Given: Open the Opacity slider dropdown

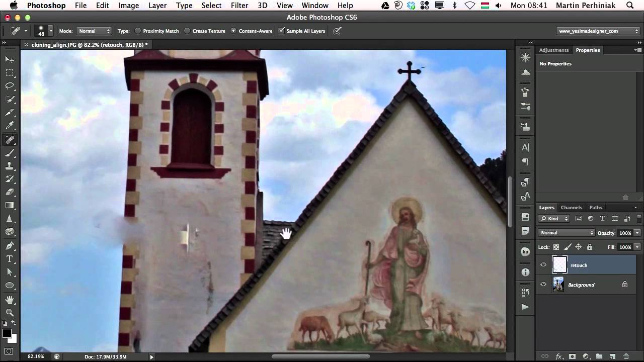Looking at the screenshot, I should 637,233.
